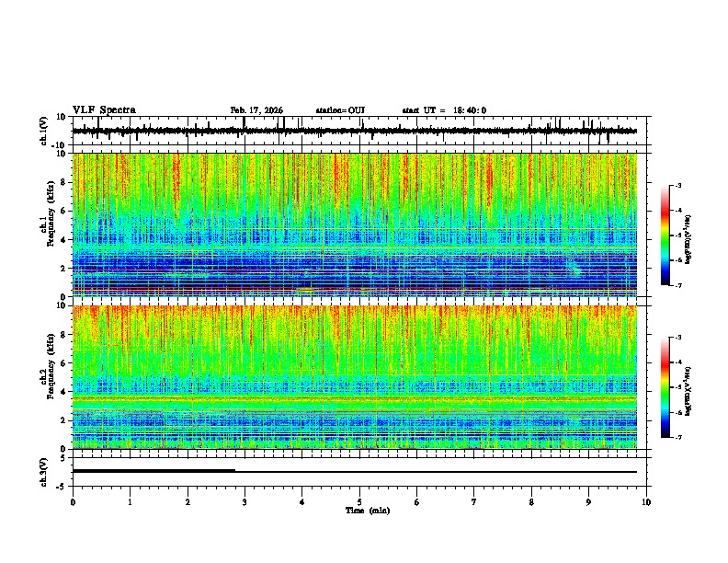Click the ch.1 voltage waveform trace
Image resolution: width=728 pixels, height=563 pixels.
click(x=354, y=131)
